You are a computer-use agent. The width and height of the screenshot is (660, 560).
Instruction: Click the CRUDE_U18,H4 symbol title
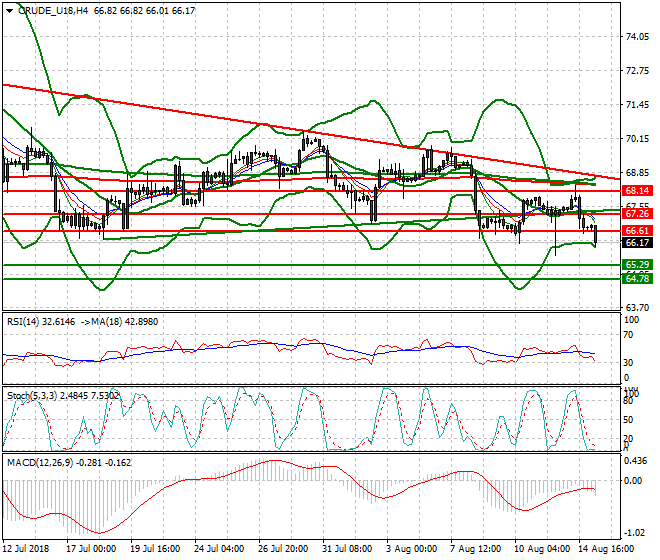[x=53, y=11]
